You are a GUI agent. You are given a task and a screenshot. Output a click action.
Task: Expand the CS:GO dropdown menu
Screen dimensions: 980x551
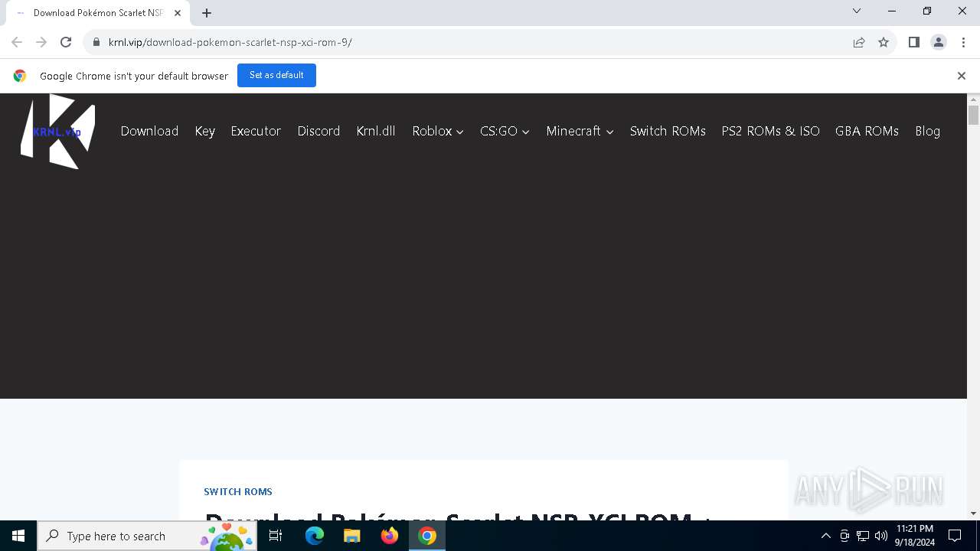tap(505, 131)
